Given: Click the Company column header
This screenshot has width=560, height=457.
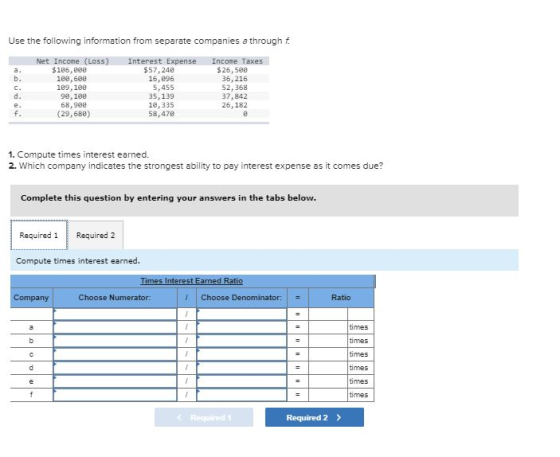Looking at the screenshot, I should 31,297.
